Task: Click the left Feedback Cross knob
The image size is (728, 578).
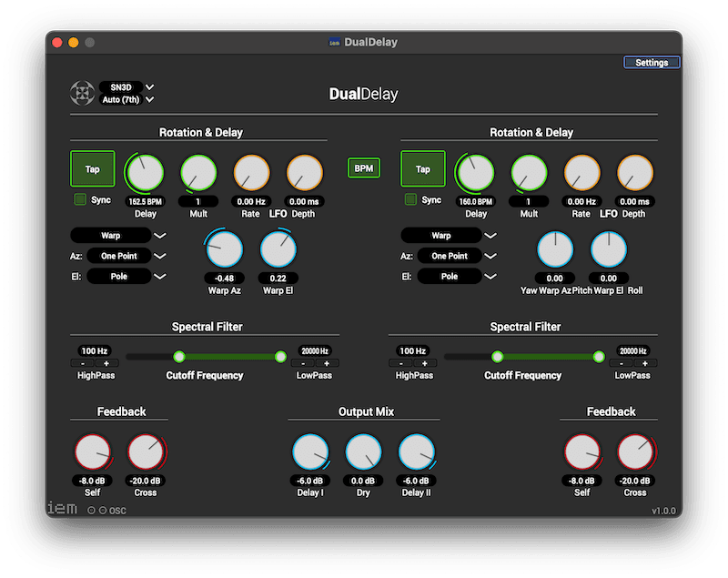Action: tap(146, 452)
